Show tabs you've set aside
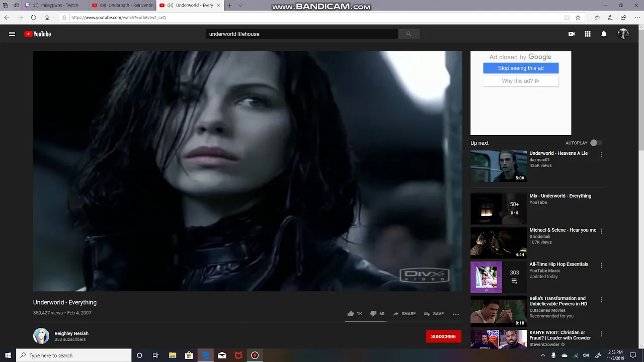The width and height of the screenshot is (644, 362). point(5,5)
